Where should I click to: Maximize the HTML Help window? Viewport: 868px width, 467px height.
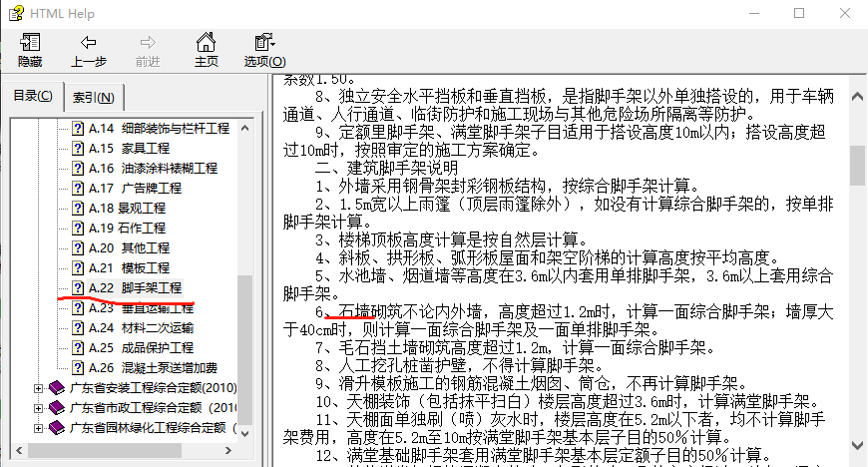pos(799,13)
